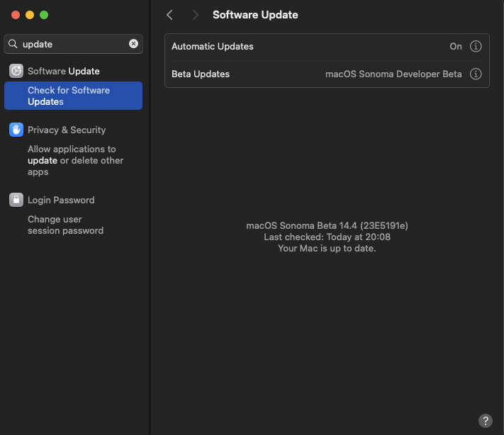Click into the search field containing 'update'
Image resolution: width=504 pixels, height=435 pixels.
pyautogui.click(x=73, y=44)
